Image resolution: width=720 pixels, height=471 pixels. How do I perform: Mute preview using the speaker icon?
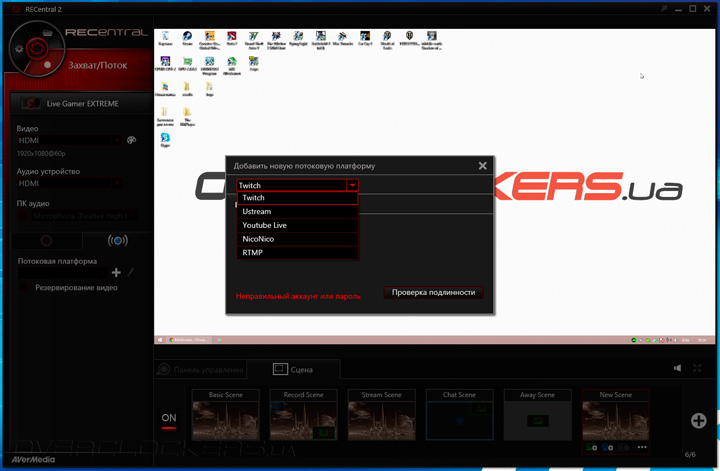coord(677,368)
